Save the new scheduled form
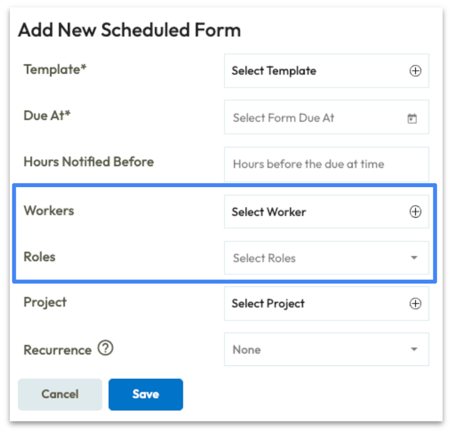455x435 pixels. 146,394
